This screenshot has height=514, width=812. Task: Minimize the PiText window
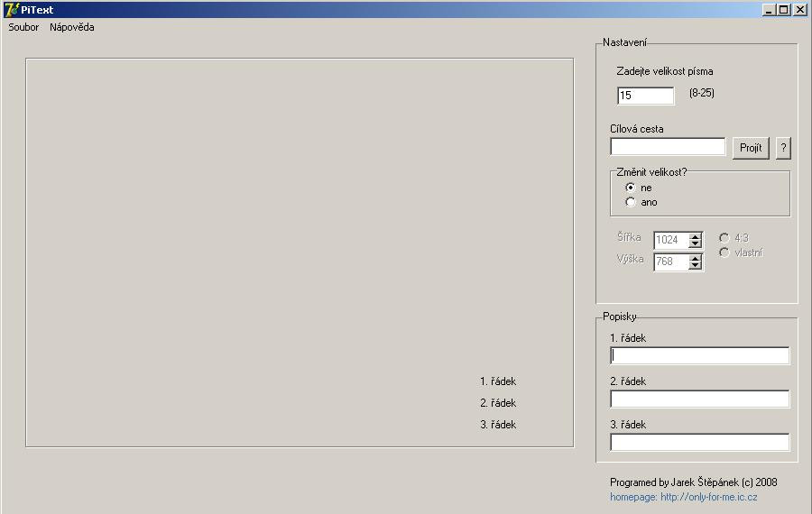pos(769,9)
